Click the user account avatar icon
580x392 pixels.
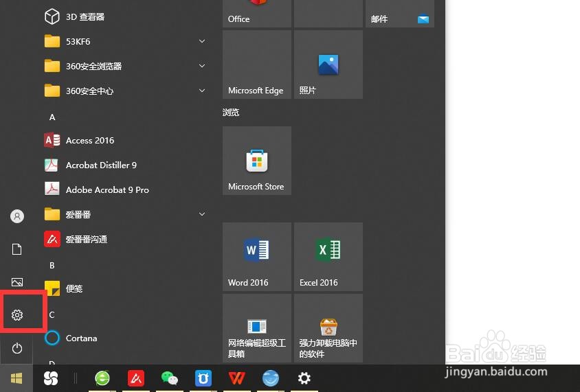point(17,216)
